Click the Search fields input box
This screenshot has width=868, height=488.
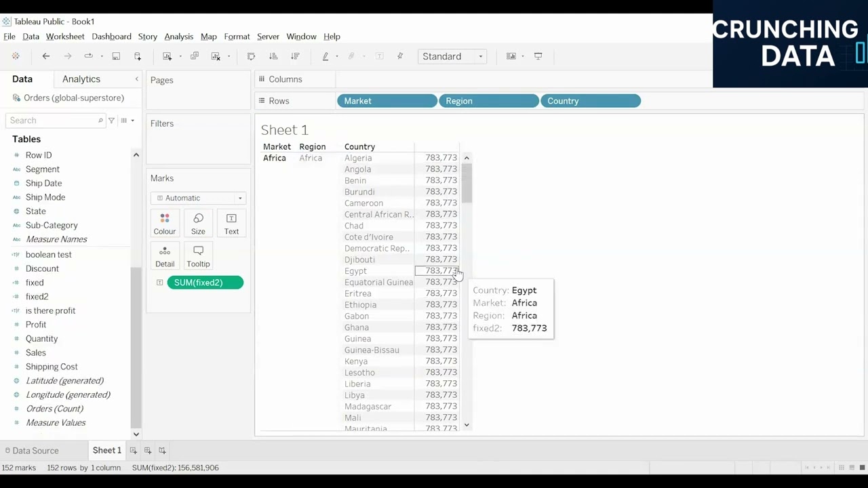[x=54, y=121]
